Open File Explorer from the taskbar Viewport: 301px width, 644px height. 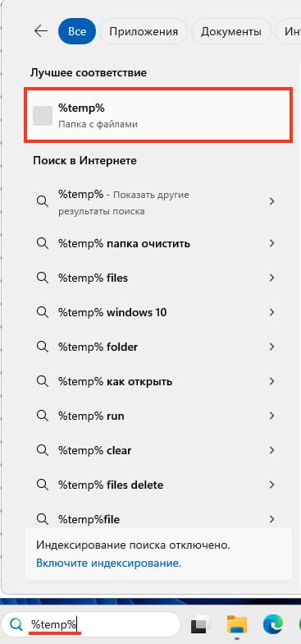click(x=237, y=624)
